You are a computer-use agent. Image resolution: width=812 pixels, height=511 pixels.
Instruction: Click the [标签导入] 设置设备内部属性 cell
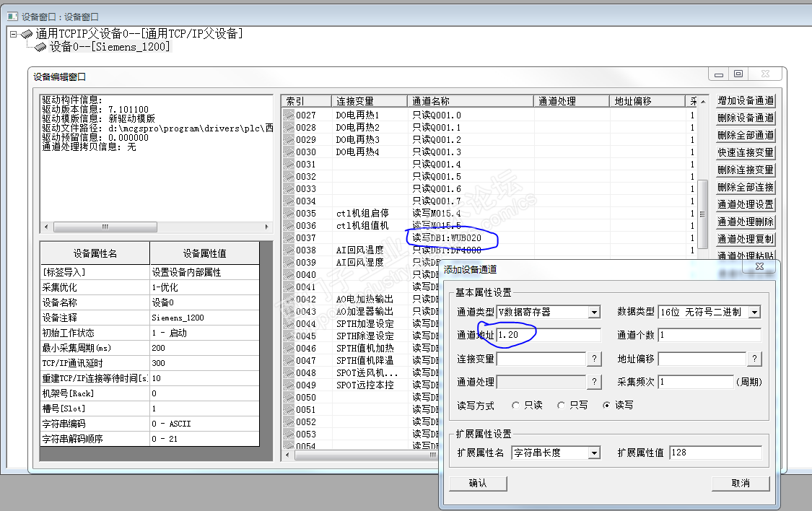tap(204, 272)
